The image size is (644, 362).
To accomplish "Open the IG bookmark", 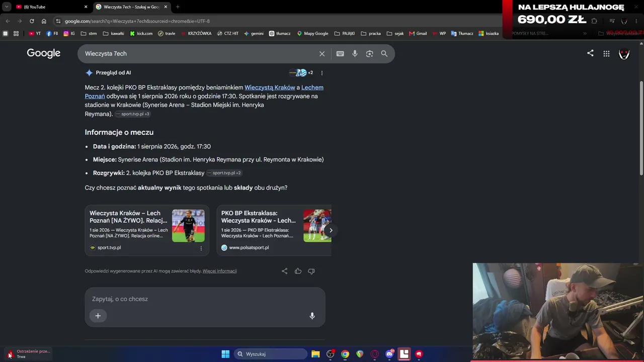I will pos(69,34).
